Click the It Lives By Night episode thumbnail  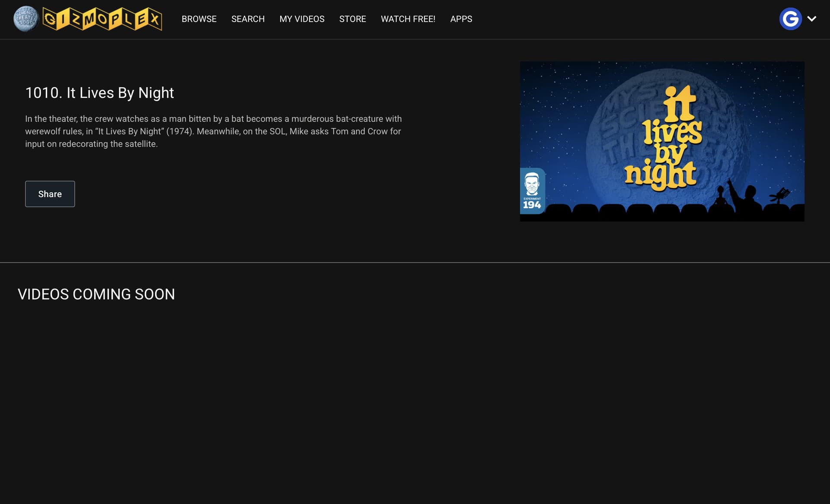[x=661, y=141]
